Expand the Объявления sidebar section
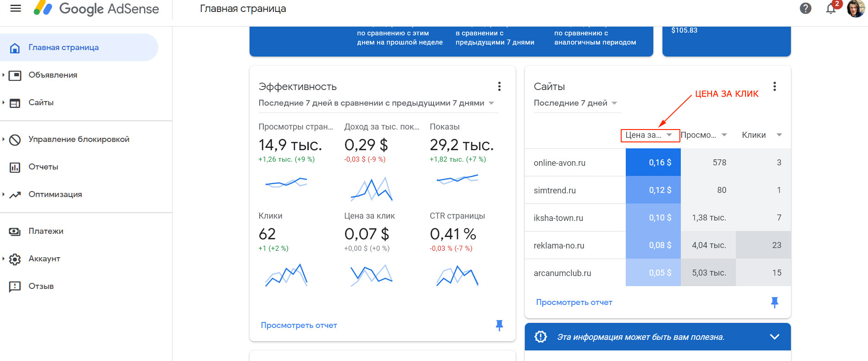868x361 pixels. [x=4, y=75]
